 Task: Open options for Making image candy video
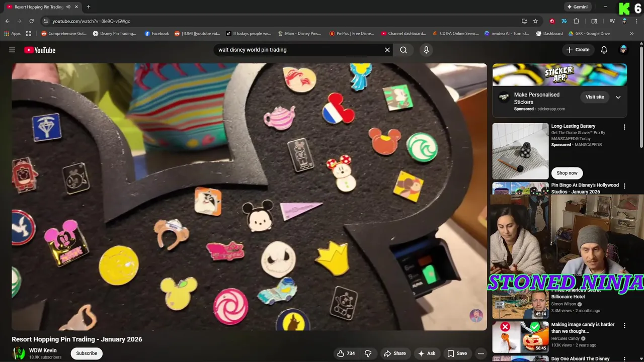tap(624, 326)
